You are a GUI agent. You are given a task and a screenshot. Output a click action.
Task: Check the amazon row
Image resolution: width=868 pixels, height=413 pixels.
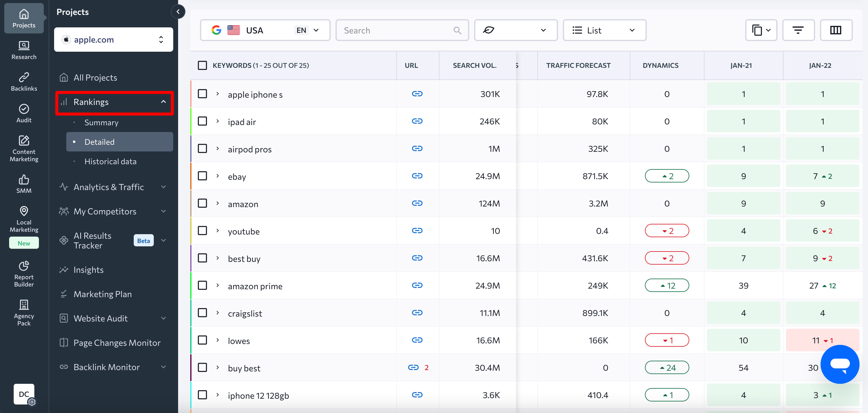click(x=202, y=203)
